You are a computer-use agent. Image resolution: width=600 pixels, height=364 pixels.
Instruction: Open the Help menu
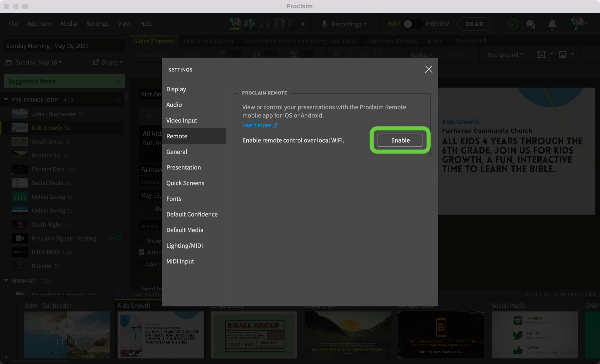(146, 24)
